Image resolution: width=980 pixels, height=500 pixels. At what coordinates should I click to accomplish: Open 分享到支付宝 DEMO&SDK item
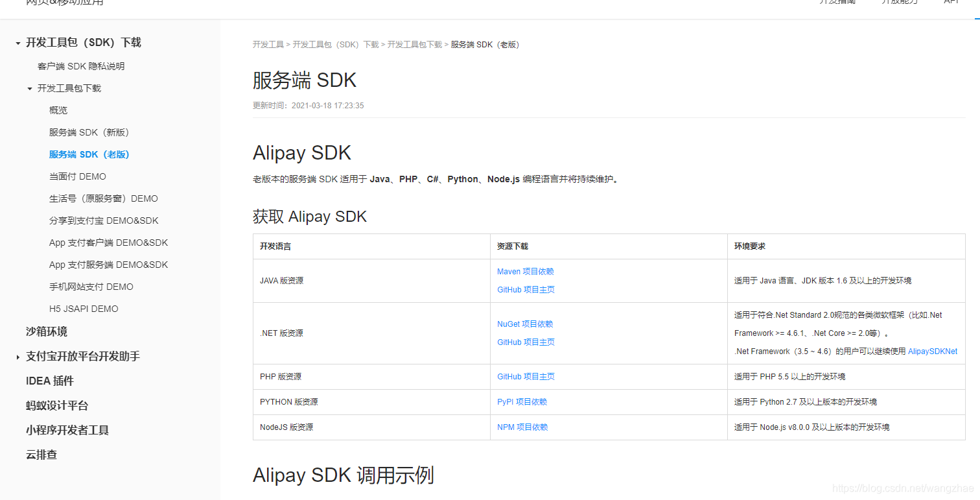pos(104,220)
